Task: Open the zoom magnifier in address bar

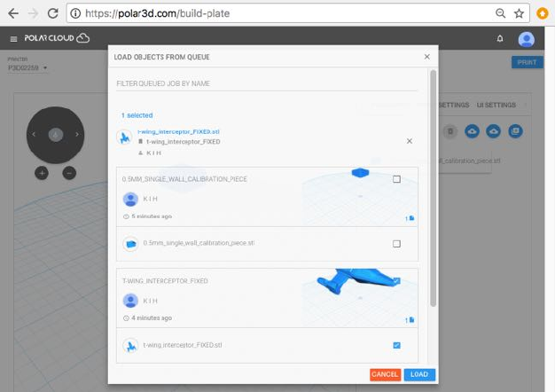Action: click(x=500, y=13)
